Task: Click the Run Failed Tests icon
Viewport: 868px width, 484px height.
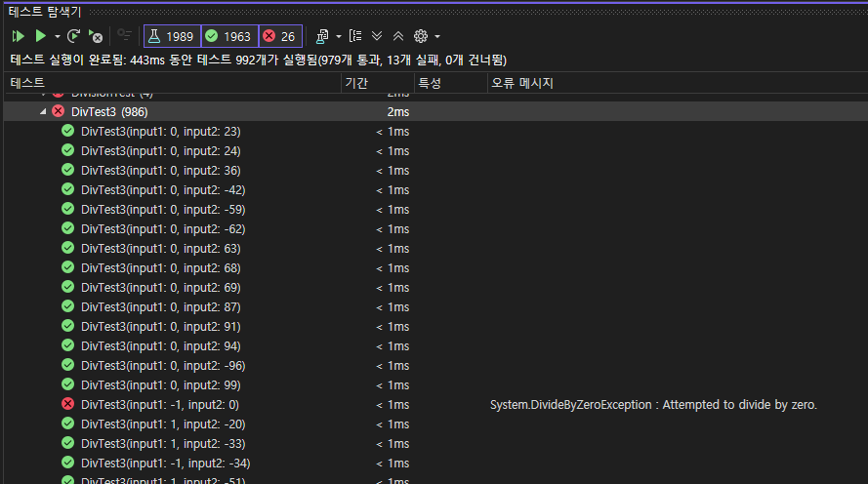Action: tap(96, 36)
